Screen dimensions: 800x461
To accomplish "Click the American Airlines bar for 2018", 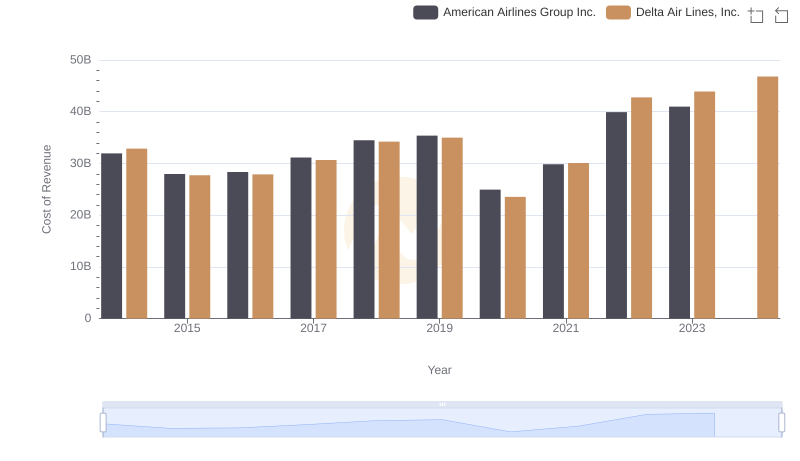I will [364, 229].
